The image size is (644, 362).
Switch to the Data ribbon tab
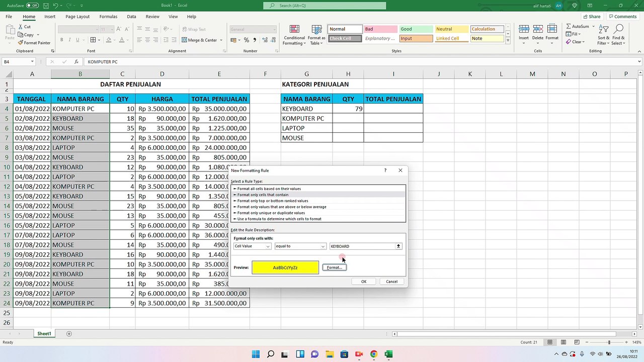tap(131, 17)
